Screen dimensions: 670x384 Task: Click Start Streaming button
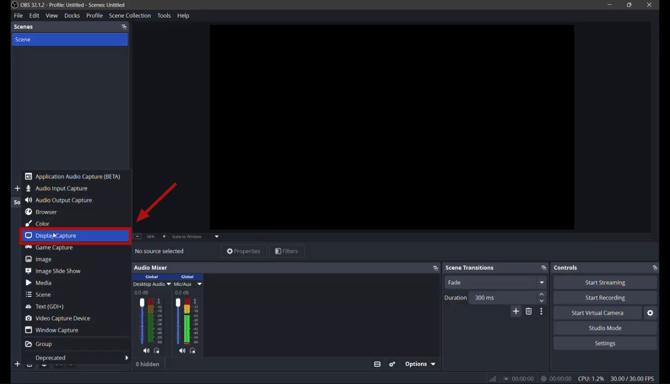click(605, 282)
